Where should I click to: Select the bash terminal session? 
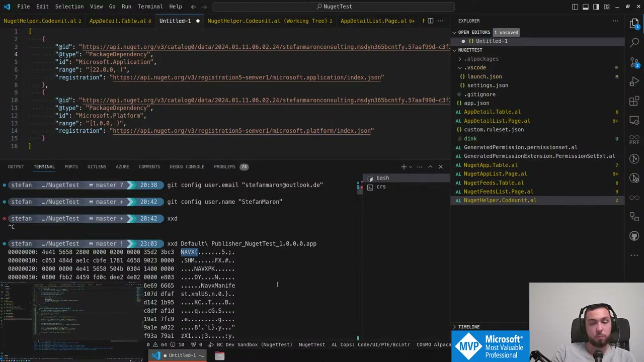(382, 177)
